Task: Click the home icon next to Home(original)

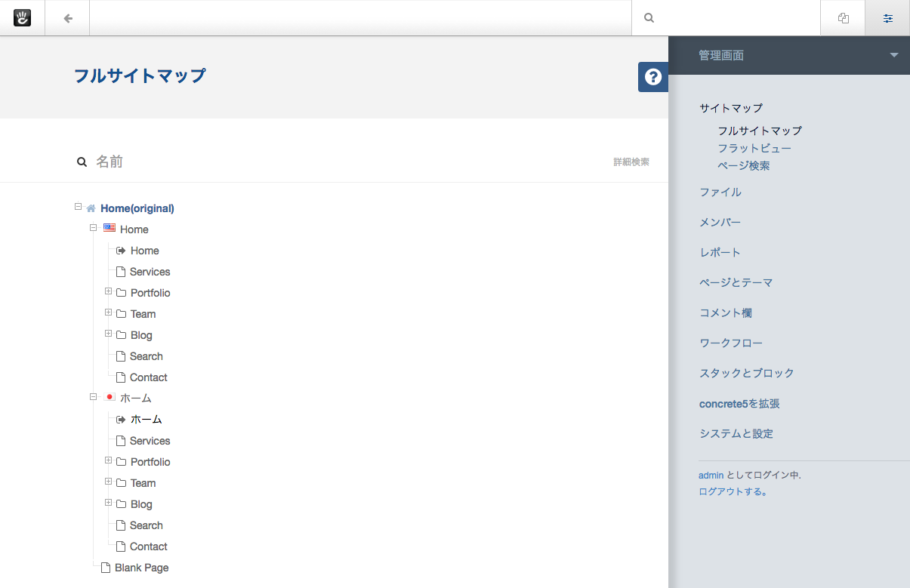Action: (x=91, y=208)
